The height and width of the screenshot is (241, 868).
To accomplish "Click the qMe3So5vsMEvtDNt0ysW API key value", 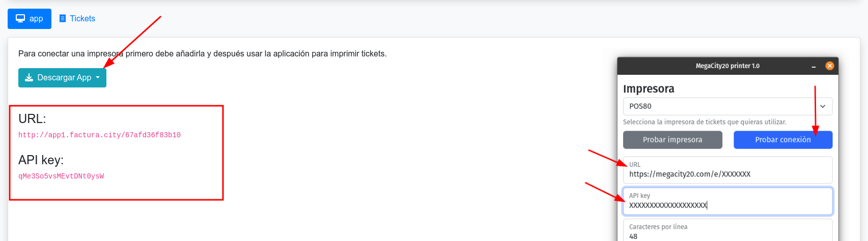I will [61, 176].
